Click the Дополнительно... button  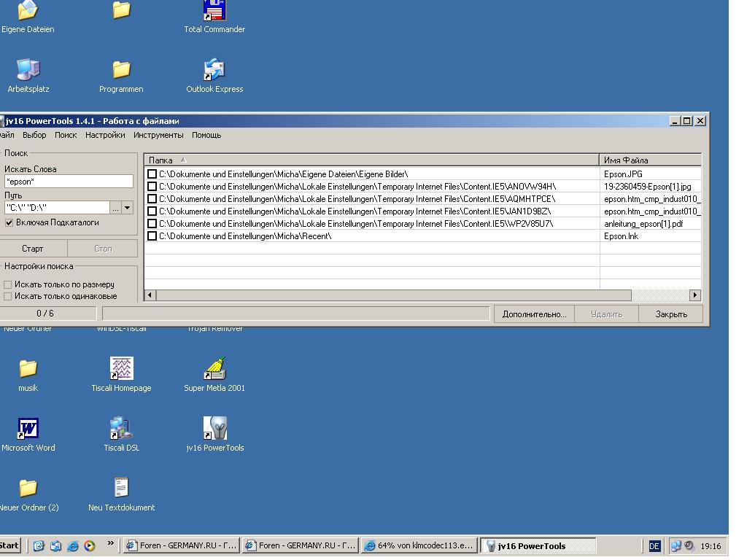[534, 314]
